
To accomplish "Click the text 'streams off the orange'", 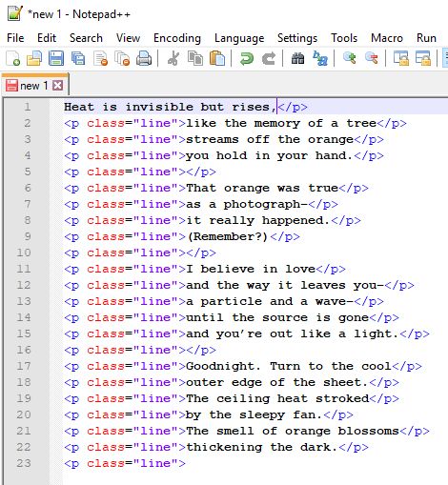I will click(x=270, y=139).
